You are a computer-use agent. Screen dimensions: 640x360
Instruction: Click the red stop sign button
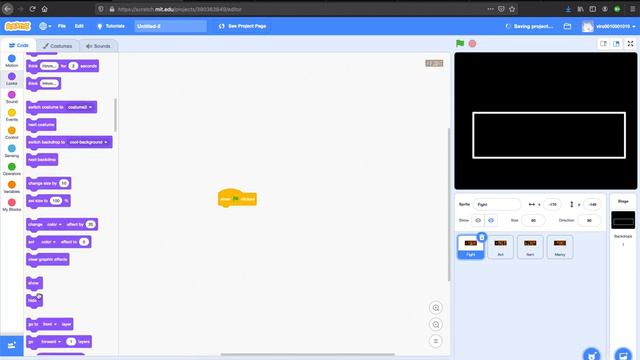472,43
